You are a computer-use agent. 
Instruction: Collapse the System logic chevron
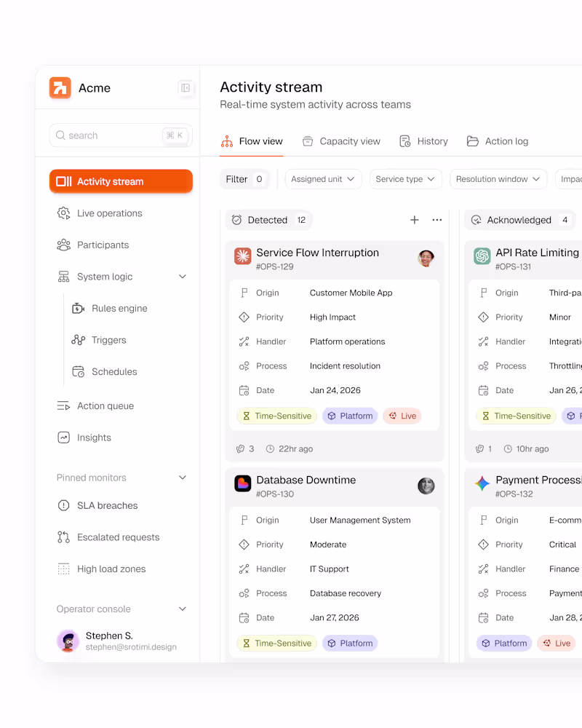point(183,277)
